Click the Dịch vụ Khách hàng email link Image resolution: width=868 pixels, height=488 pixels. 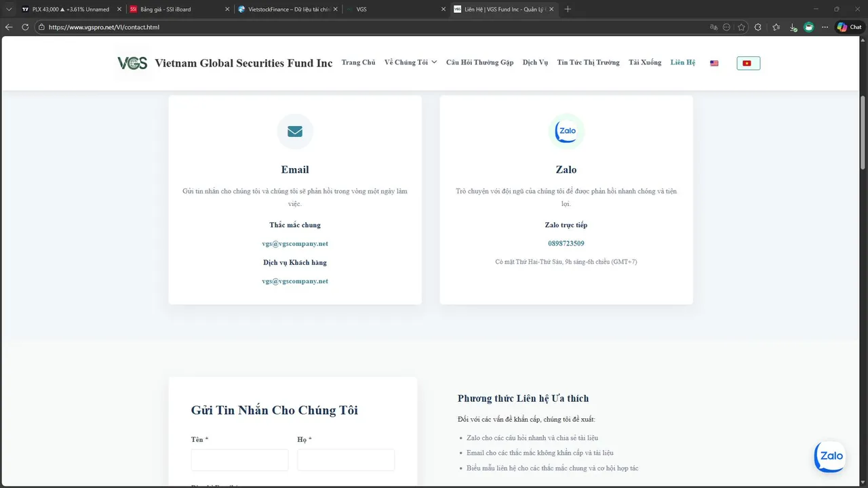tap(295, 281)
